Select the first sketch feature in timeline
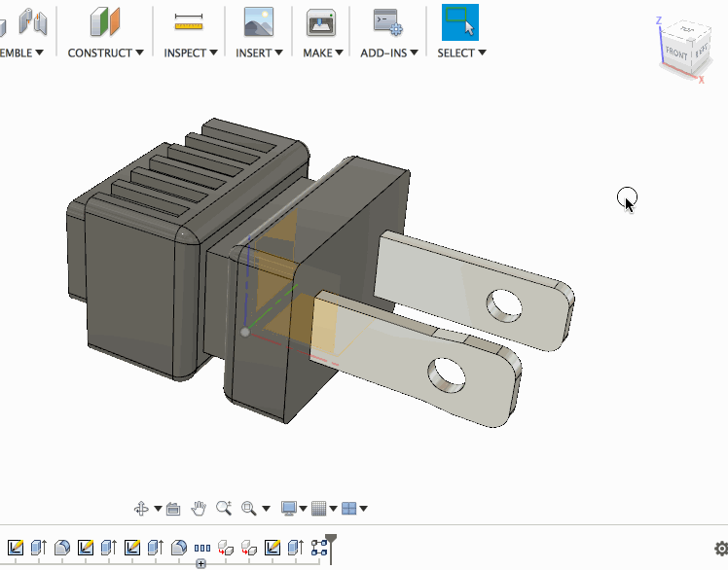 tap(16, 548)
